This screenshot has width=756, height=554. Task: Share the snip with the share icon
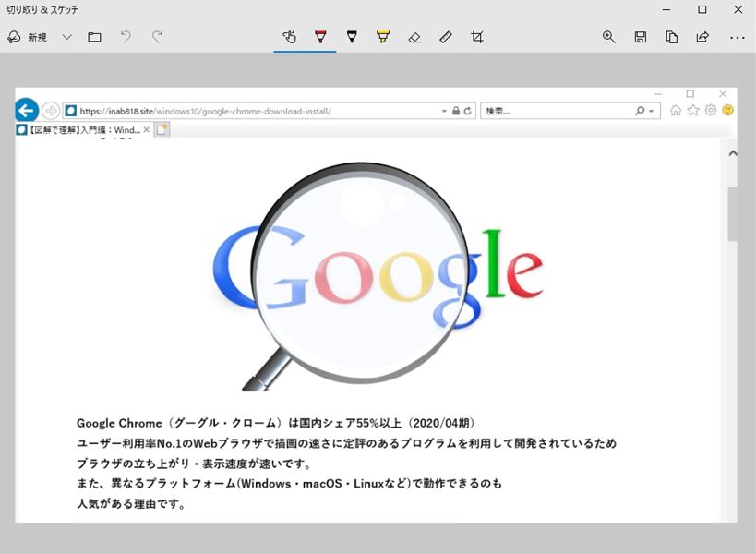click(702, 37)
